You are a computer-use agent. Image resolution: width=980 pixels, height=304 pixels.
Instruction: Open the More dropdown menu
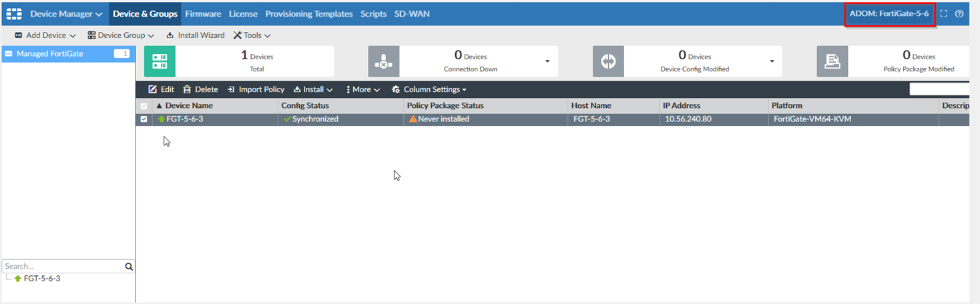coord(363,89)
